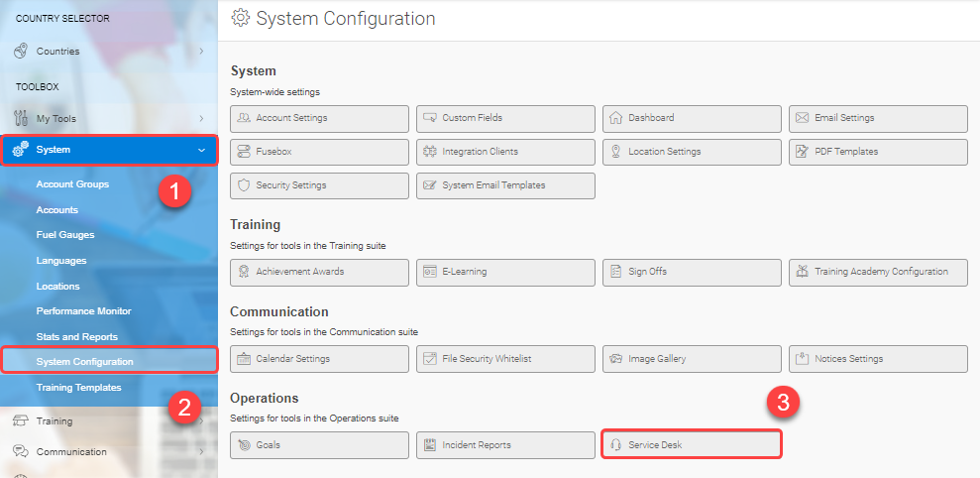Open the Account Settings button
The height and width of the screenshot is (478, 980).
point(319,118)
